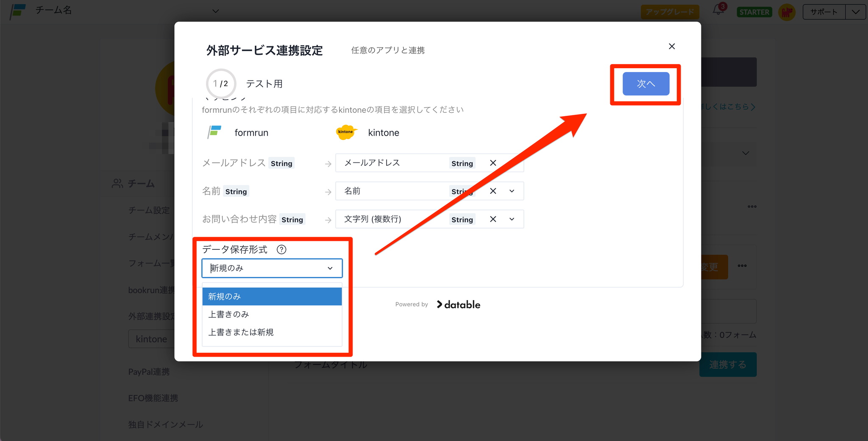
Task: Open PayPal連携 in the sidebar
Action: 149,372
